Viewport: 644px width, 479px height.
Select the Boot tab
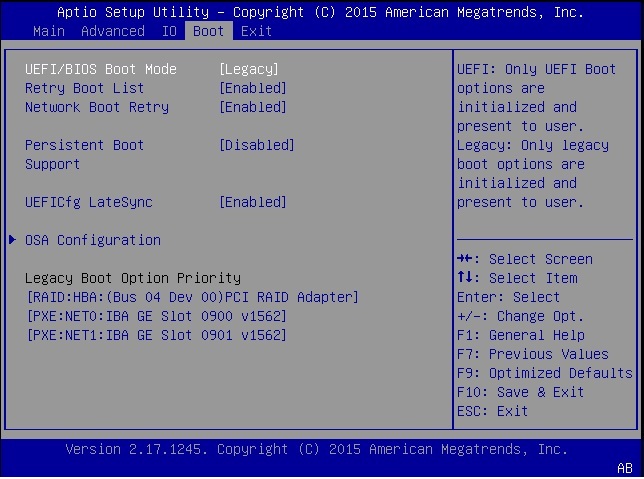coord(209,31)
